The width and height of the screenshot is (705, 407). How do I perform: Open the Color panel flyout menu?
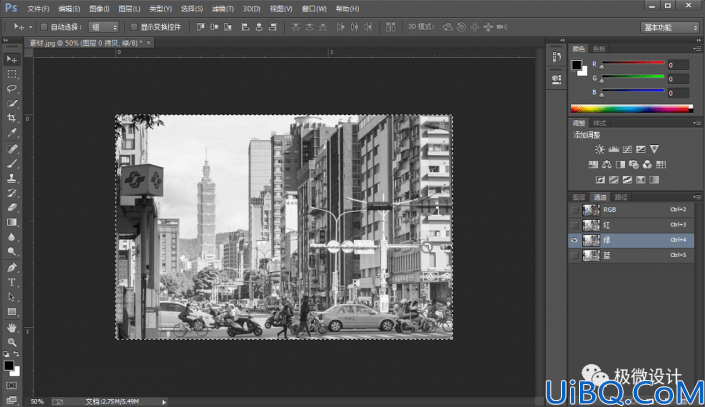pos(696,49)
